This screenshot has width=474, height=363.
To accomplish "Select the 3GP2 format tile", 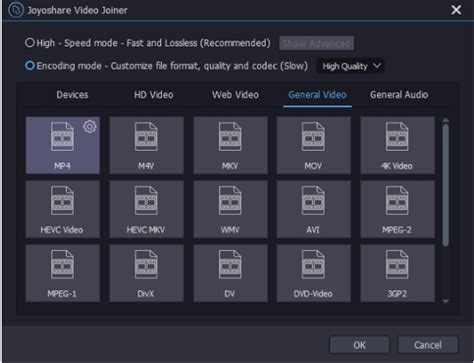I will 397,273.
